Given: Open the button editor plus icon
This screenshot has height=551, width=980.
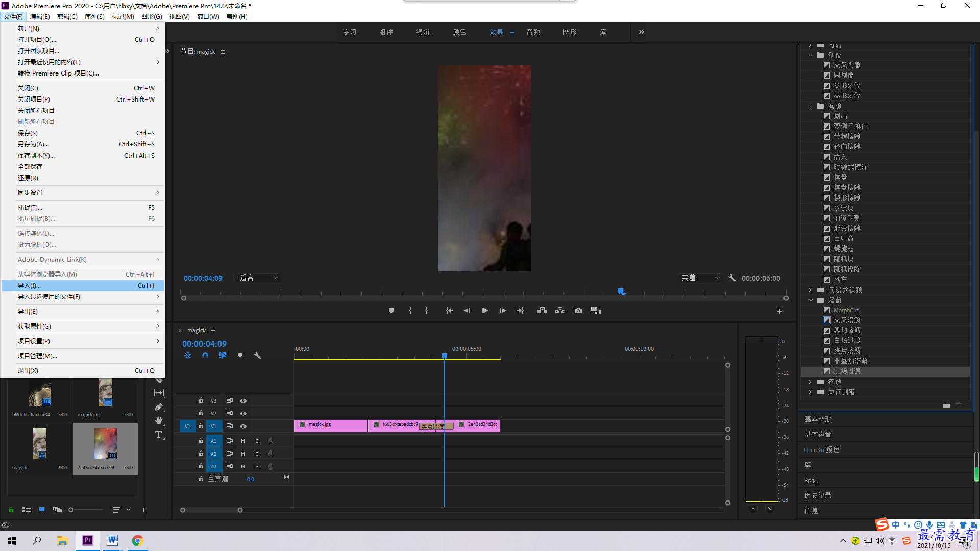Looking at the screenshot, I should [779, 311].
